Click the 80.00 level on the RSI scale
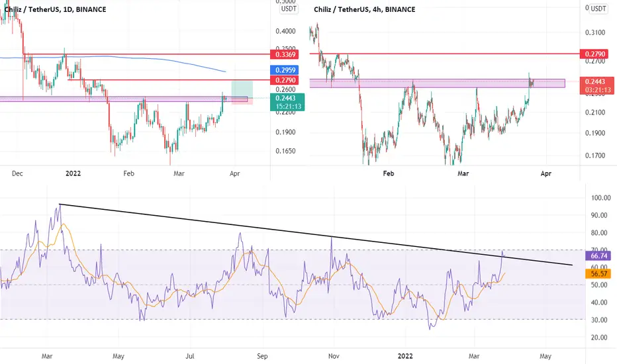This screenshot has height=364, width=617. coord(599,233)
